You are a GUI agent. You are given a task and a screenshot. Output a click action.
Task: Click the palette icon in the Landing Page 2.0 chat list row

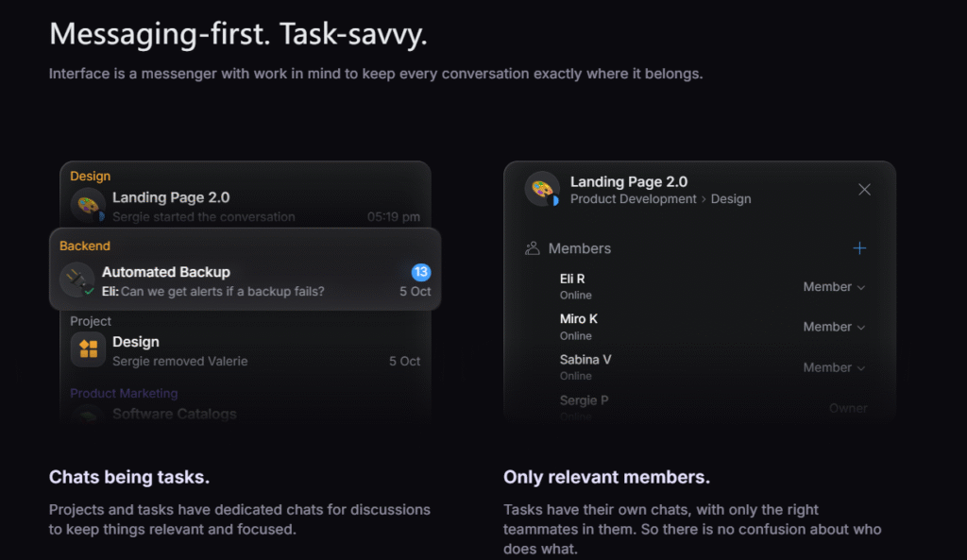pyautogui.click(x=87, y=206)
